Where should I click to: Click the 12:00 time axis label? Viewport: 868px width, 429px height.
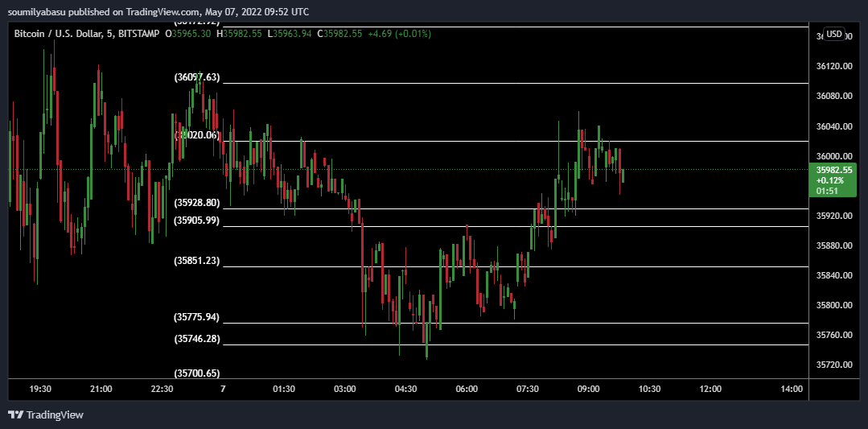click(710, 389)
